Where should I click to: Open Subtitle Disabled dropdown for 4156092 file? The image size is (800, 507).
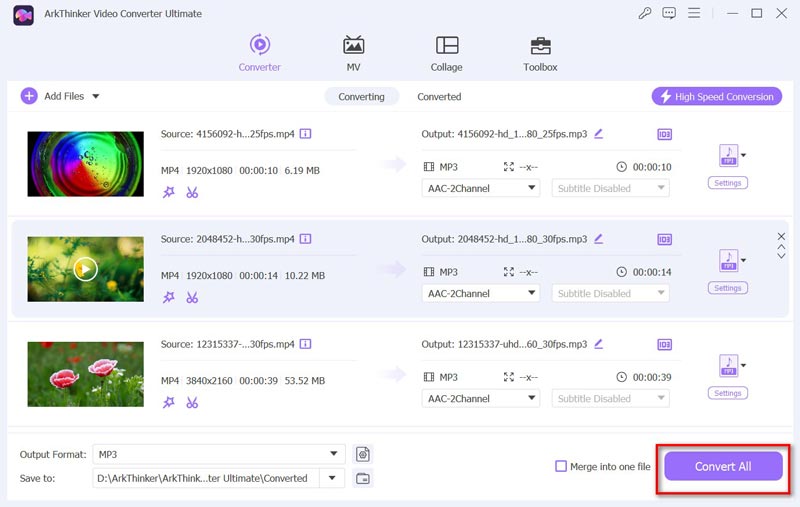pos(610,188)
